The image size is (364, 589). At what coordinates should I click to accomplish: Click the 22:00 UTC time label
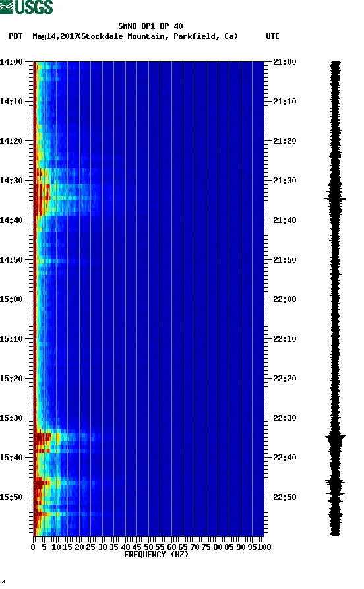(285, 299)
